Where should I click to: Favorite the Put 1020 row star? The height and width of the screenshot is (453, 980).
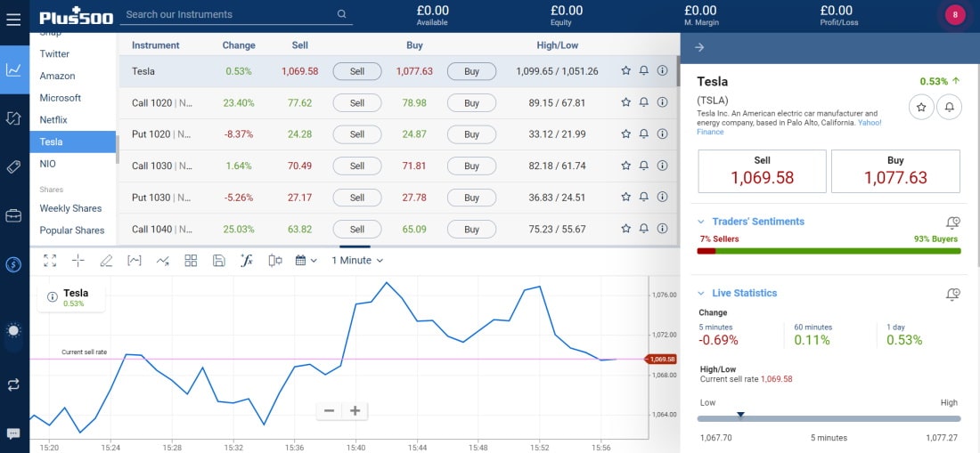(x=625, y=133)
